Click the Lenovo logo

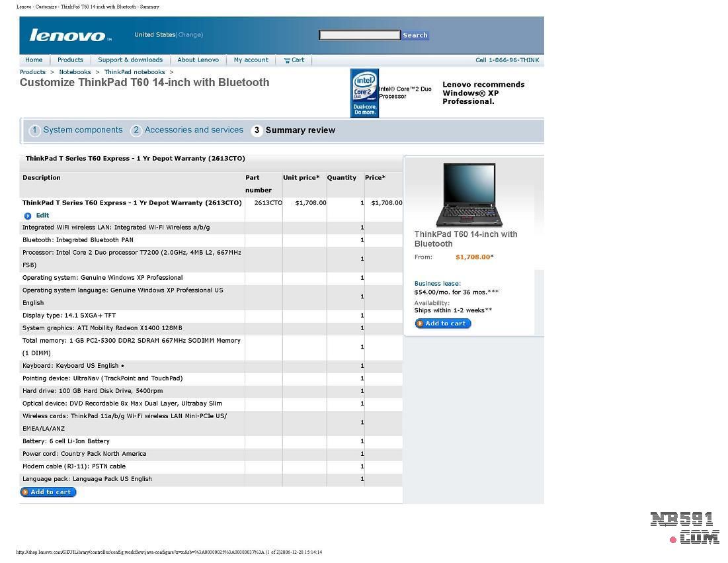click(67, 36)
